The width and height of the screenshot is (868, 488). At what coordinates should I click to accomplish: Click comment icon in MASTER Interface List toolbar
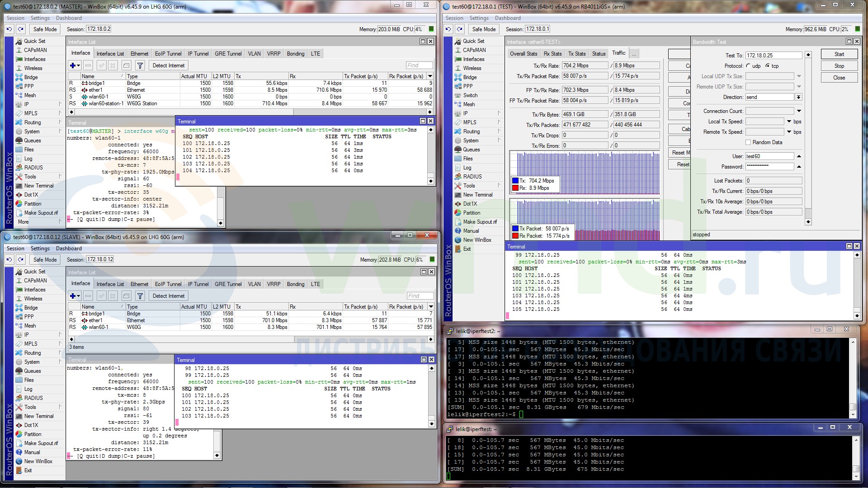127,66
